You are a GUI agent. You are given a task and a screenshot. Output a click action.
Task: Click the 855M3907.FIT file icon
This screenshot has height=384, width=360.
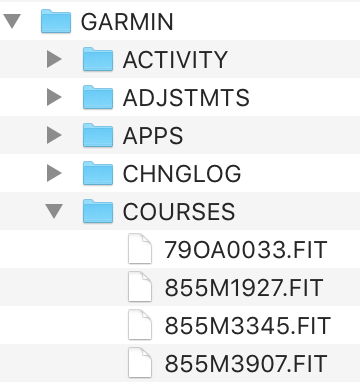[140, 363]
